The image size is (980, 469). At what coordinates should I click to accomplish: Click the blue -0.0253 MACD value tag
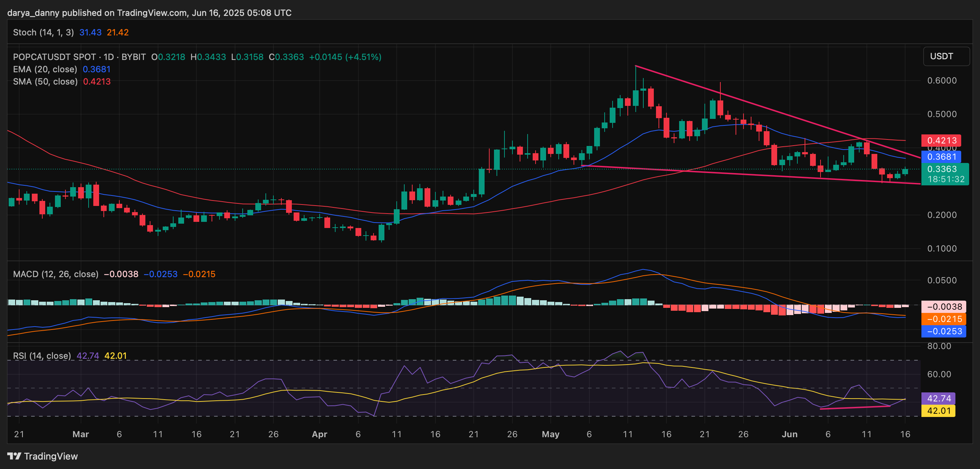944,331
